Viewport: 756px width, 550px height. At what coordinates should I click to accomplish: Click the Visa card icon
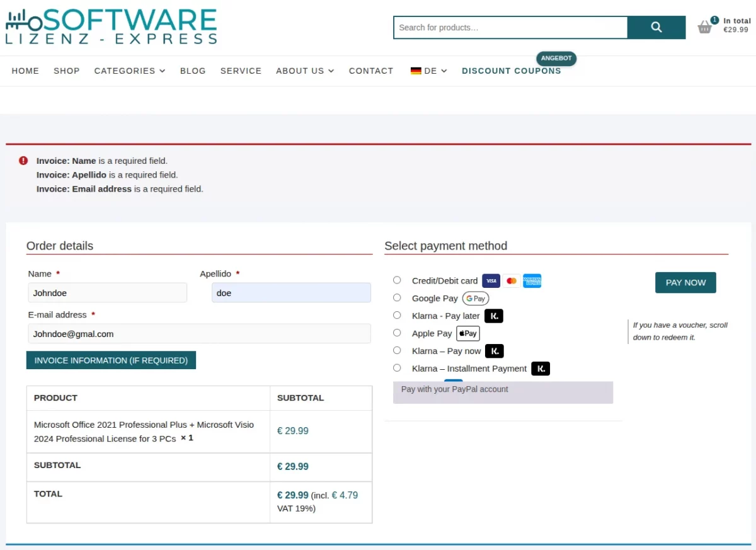coord(491,280)
